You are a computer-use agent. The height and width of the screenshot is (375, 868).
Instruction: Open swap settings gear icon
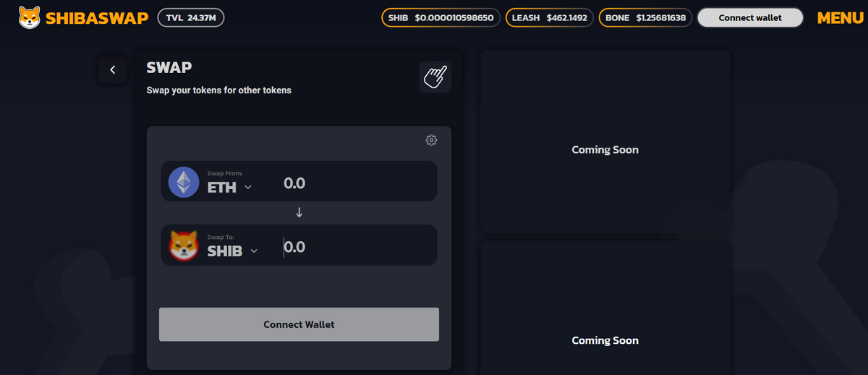click(432, 140)
